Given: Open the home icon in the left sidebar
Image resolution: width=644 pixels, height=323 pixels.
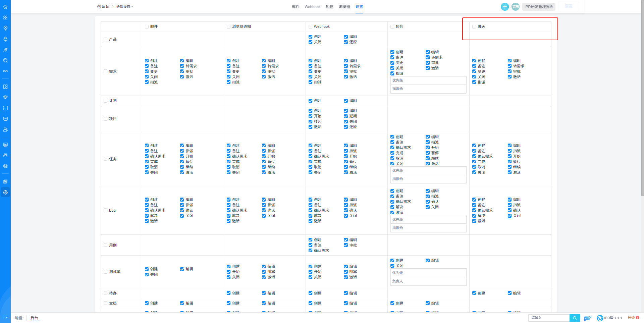Looking at the screenshot, I should point(5,7).
